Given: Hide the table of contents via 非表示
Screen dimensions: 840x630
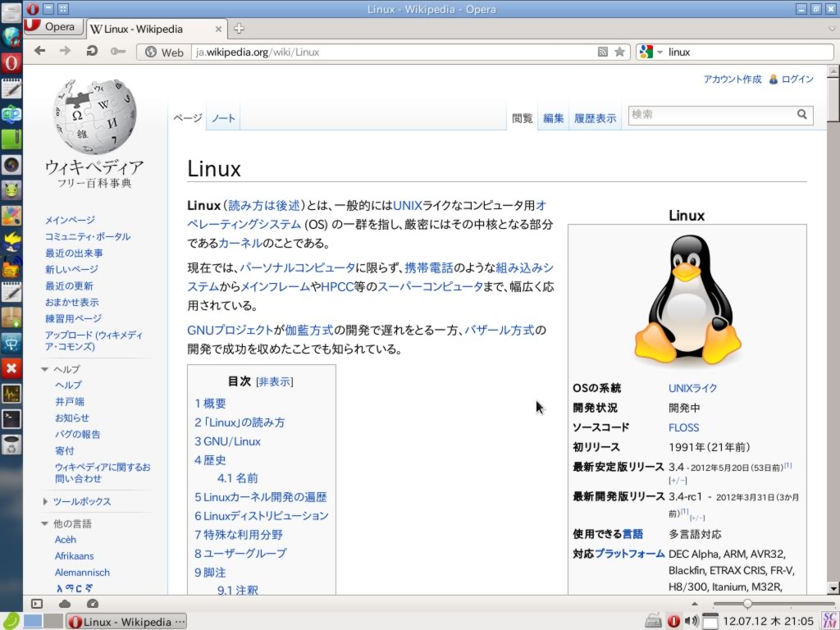Looking at the screenshot, I should coord(274,381).
